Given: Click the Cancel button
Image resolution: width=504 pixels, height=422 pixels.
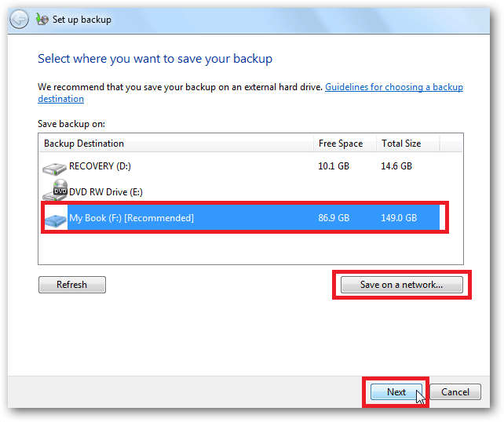Looking at the screenshot, I should tap(455, 392).
